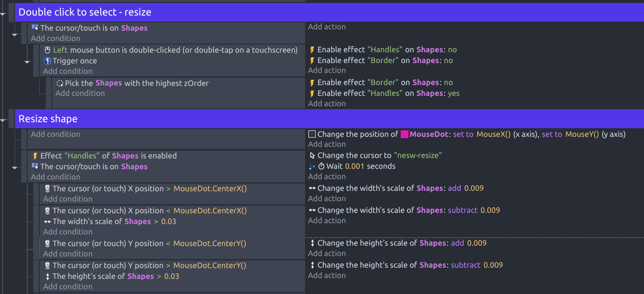The width and height of the screenshot is (644, 294).
Task: Click lightning icon of Effect "Handles" is enabled condition
Action: click(35, 156)
